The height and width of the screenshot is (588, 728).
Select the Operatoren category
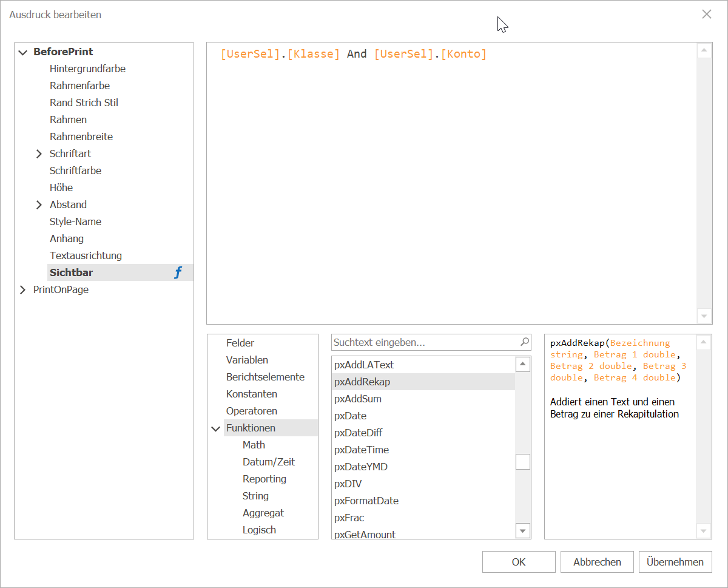click(252, 411)
